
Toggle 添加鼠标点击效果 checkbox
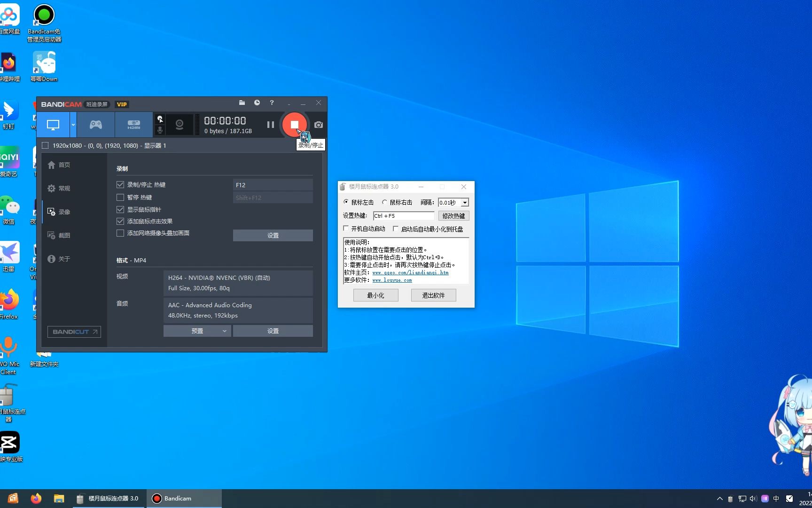(120, 221)
